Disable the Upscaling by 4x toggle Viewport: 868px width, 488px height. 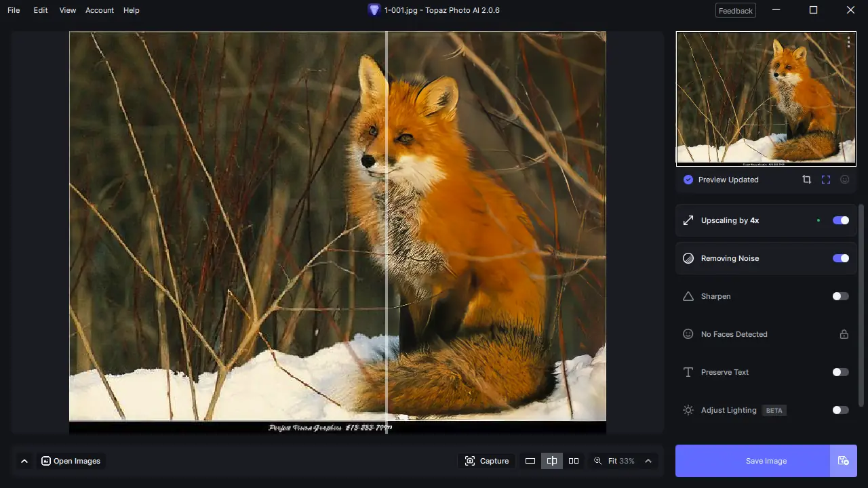click(x=840, y=220)
